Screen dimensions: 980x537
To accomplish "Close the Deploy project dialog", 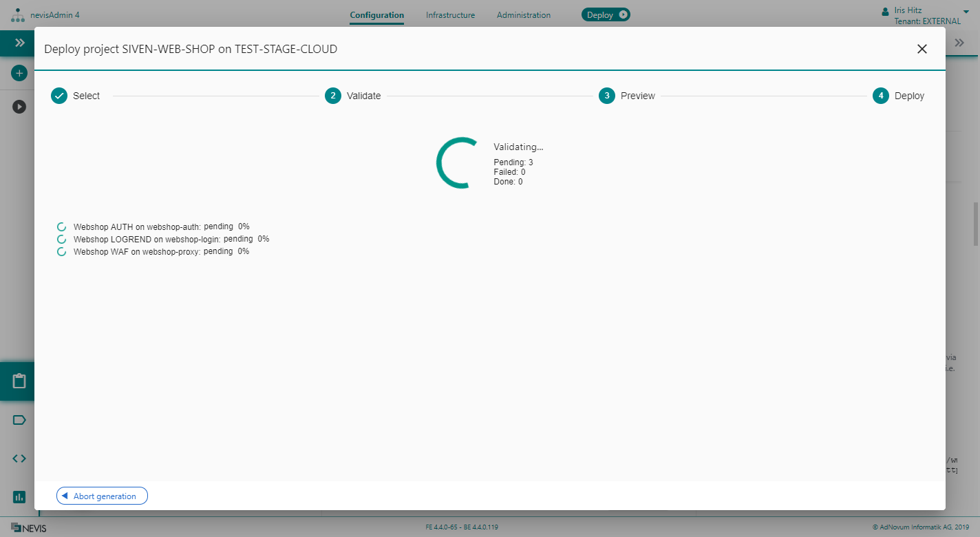I will tap(922, 49).
